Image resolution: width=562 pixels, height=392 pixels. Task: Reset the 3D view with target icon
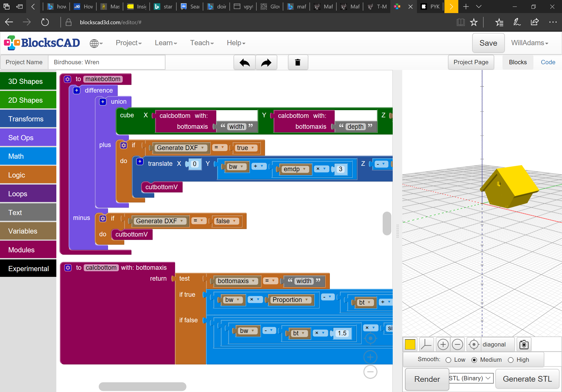[474, 345]
